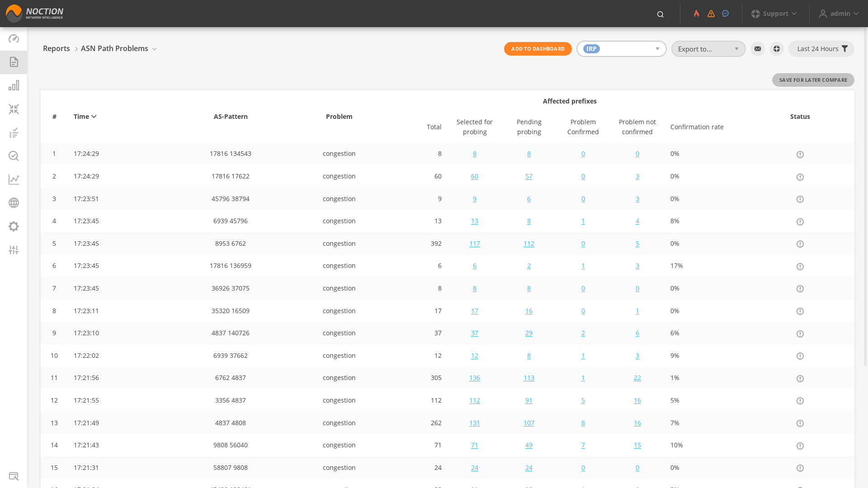Click ADD TO DASHBOARD button
The width and height of the screenshot is (868, 488).
(538, 49)
